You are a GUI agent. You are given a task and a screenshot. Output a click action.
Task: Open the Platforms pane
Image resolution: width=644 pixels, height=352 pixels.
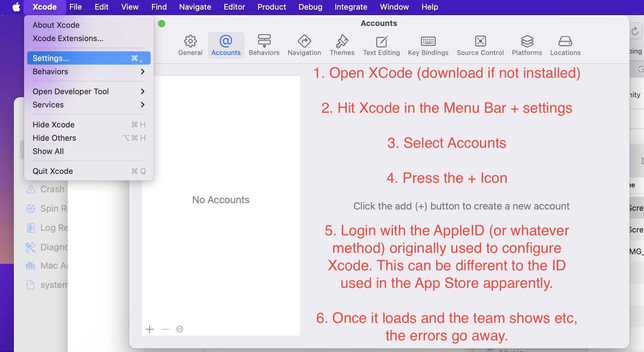tap(527, 45)
